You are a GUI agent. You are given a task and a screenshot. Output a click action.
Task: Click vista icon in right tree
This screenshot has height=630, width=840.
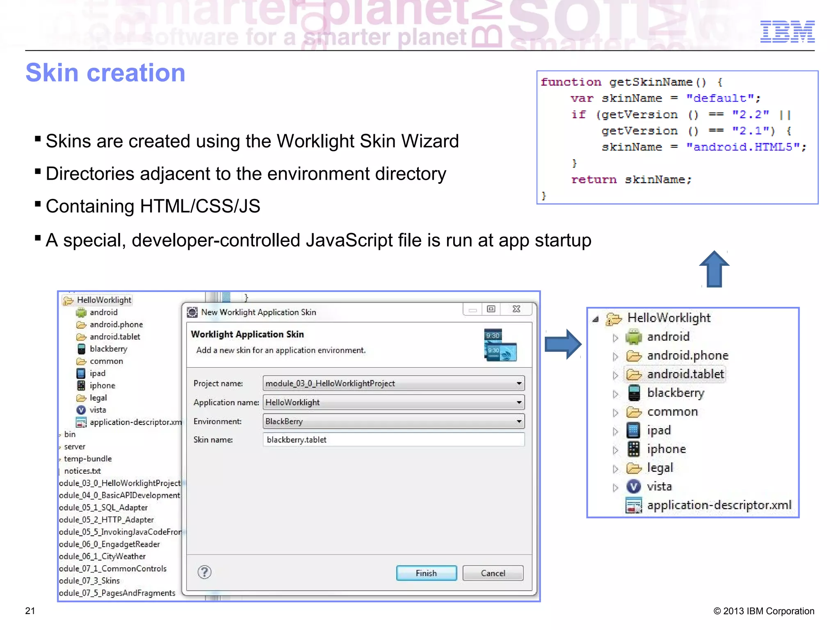tap(634, 487)
